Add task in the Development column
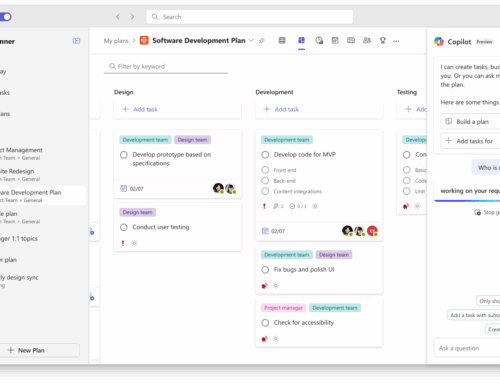Image resolution: width=500 pixels, height=383 pixels. coord(319,109)
